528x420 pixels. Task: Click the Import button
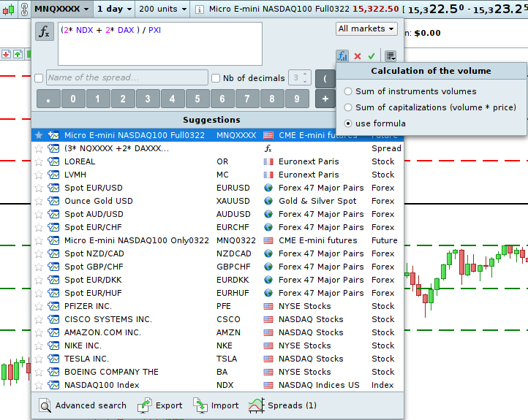(x=216, y=405)
